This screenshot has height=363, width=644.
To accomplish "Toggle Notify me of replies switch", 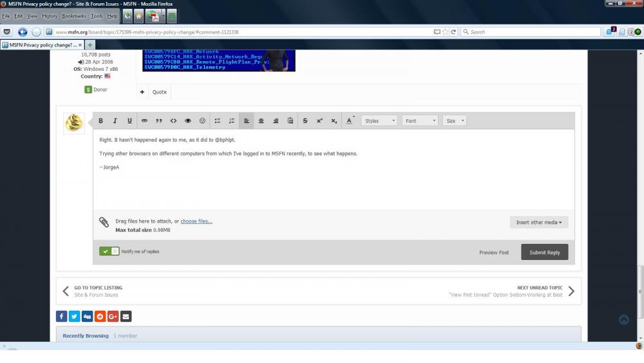I will click(109, 251).
